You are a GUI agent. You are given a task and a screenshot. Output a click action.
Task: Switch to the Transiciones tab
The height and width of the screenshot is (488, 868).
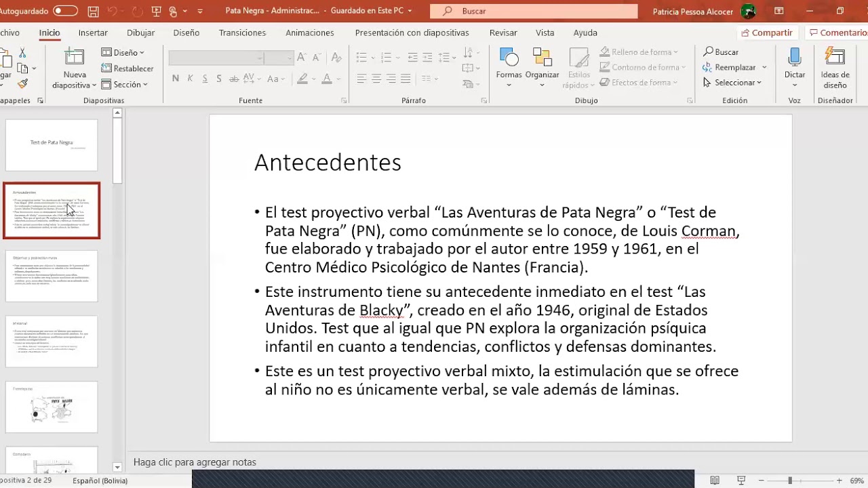pyautogui.click(x=242, y=33)
